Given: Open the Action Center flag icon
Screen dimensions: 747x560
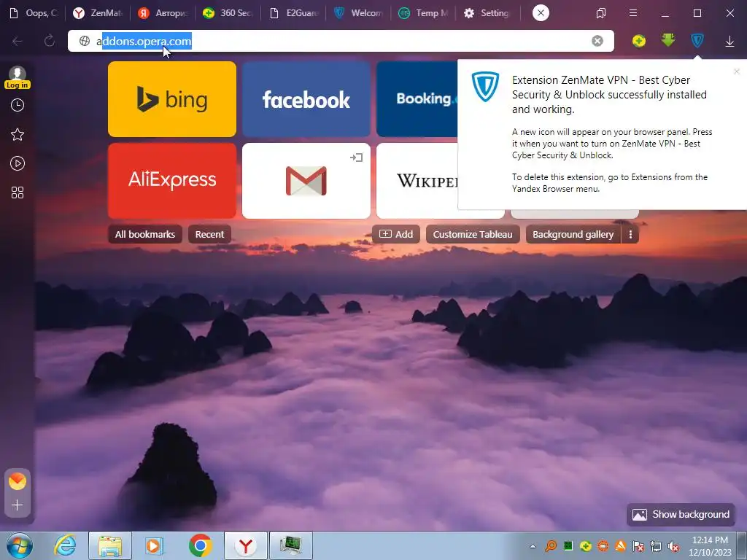Looking at the screenshot, I should (x=638, y=546).
